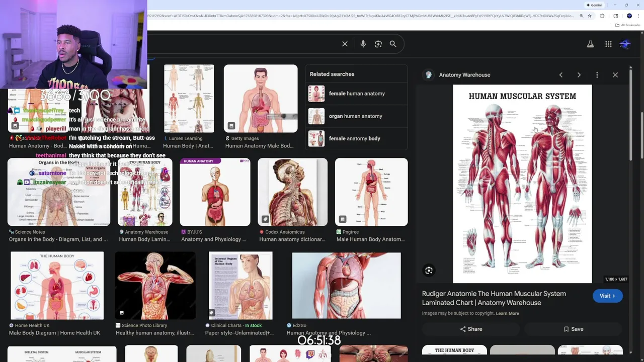Open search by image camera icon
This screenshot has height=362, width=644.
pos(378,44)
